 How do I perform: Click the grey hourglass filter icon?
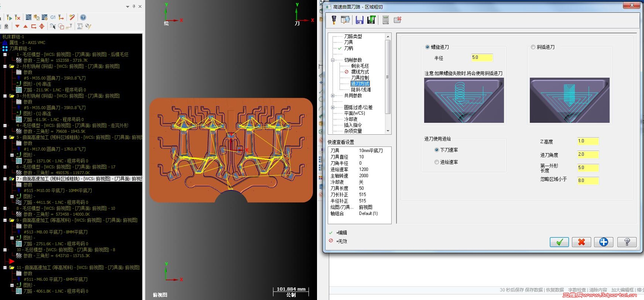coord(80,26)
